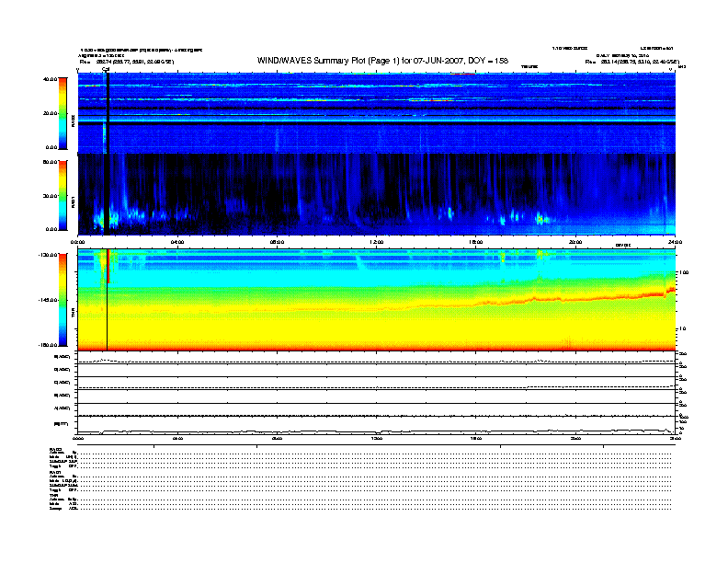Click the 10 frequency label right of TNR

tap(682, 328)
